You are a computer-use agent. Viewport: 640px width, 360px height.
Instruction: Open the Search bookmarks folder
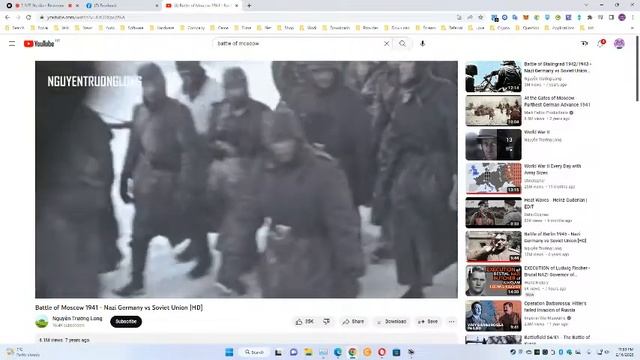coord(15,28)
